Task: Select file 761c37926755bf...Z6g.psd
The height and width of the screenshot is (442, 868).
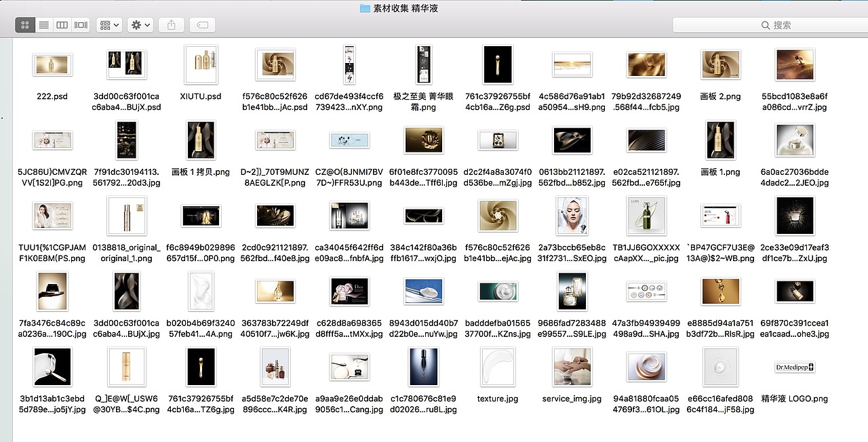Action: click(498, 65)
